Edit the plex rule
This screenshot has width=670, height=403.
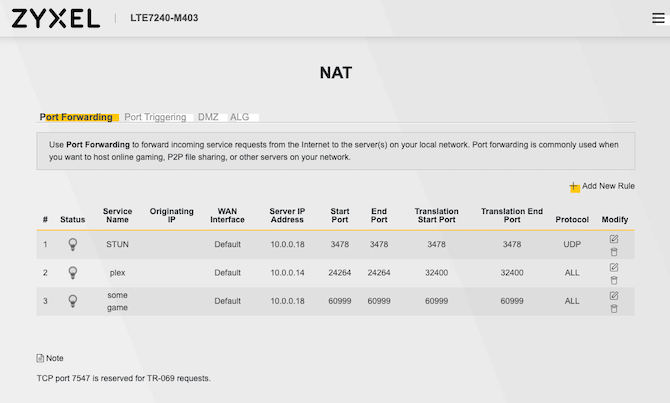point(614,267)
